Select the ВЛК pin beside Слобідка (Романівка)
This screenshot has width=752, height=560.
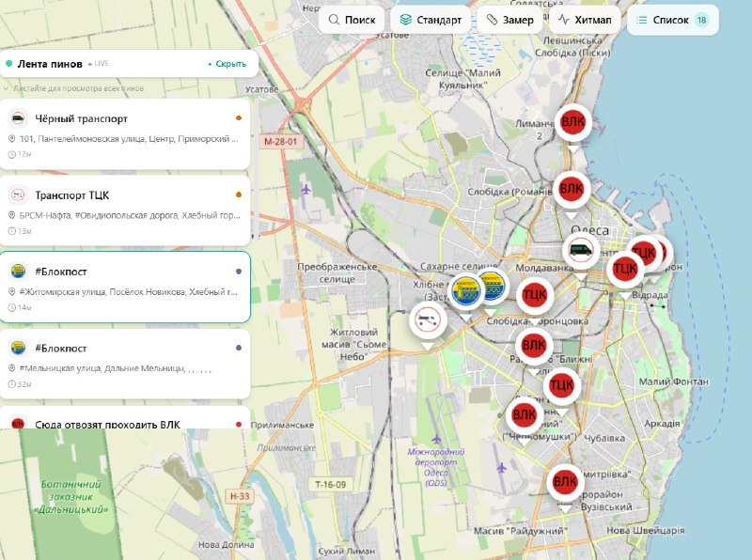click(571, 190)
